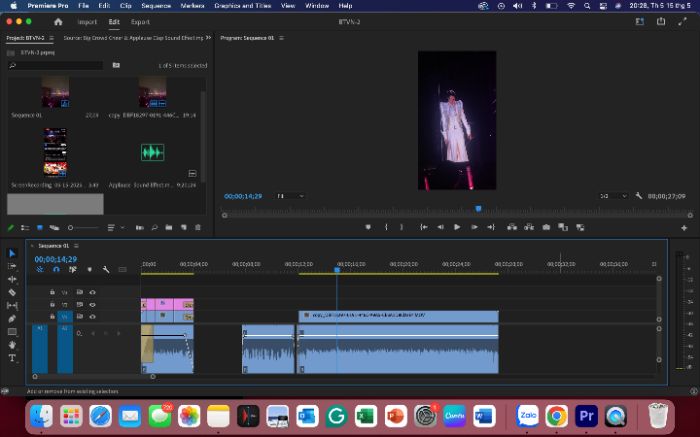Open Sequence 01 timeline panel menu
The height and width of the screenshot is (437, 700).
(76, 246)
